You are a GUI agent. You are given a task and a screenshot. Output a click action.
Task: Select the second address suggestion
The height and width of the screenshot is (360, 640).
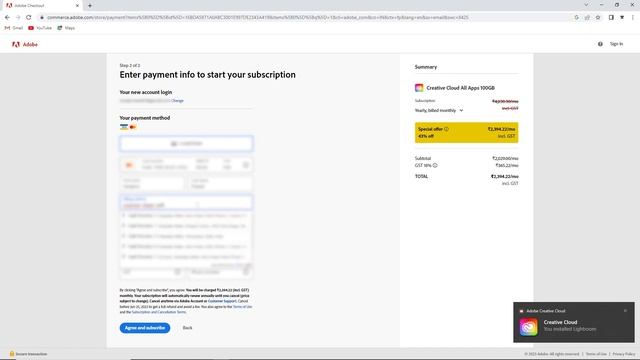coord(186,226)
